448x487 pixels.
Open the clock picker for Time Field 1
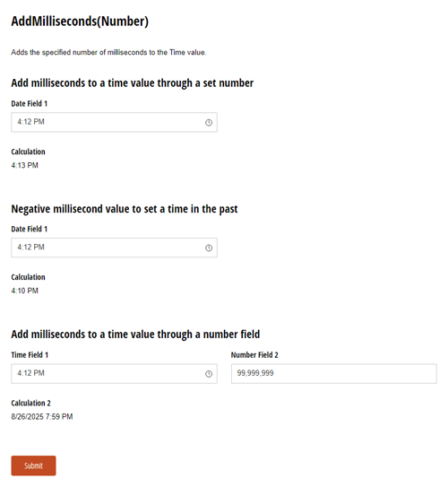pyautogui.click(x=209, y=374)
